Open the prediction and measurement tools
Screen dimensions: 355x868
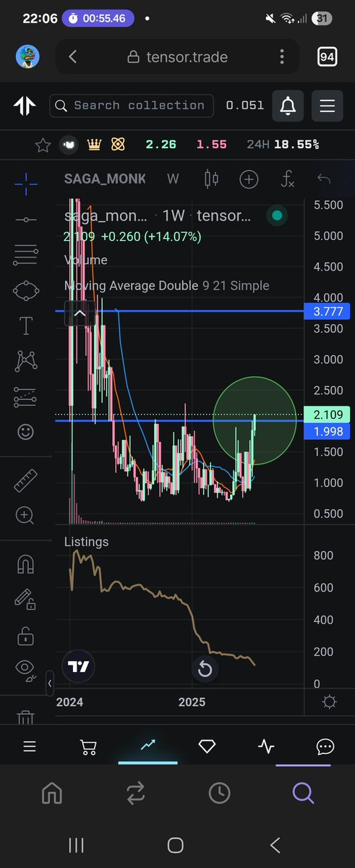point(26,396)
